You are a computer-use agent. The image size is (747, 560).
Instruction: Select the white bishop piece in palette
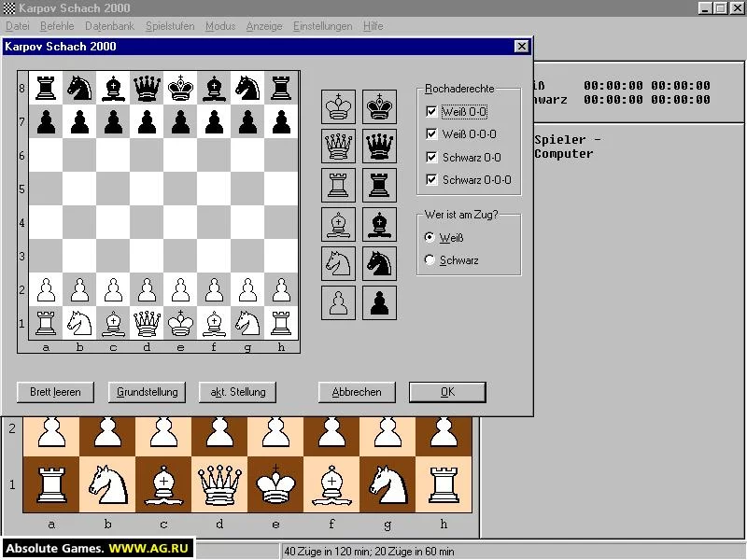338,224
